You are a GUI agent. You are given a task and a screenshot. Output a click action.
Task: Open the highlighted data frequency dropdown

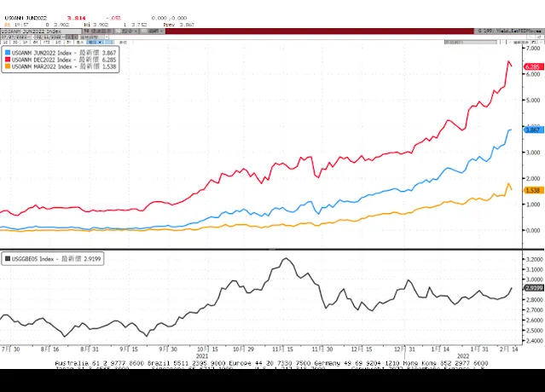tap(95, 42)
